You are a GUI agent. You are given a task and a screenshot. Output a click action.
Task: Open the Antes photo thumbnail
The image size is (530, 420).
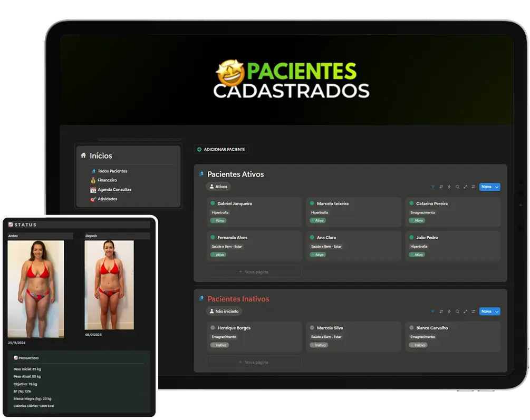pyautogui.click(x=36, y=289)
